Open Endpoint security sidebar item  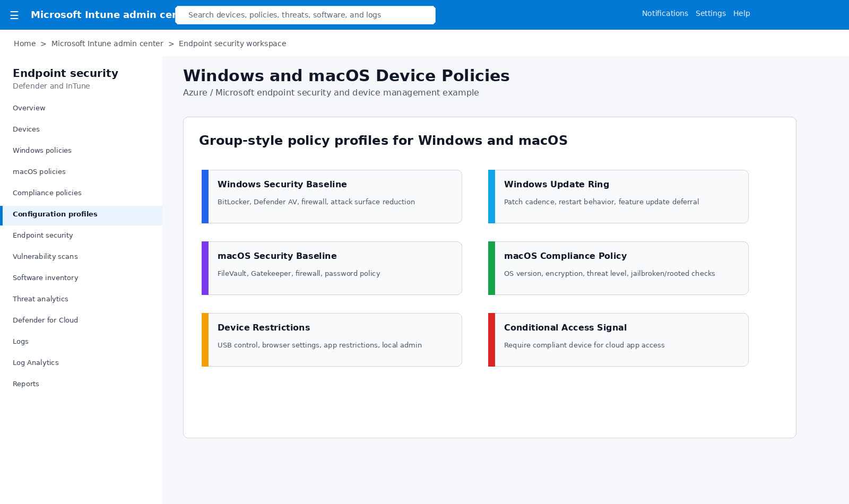coord(81,236)
